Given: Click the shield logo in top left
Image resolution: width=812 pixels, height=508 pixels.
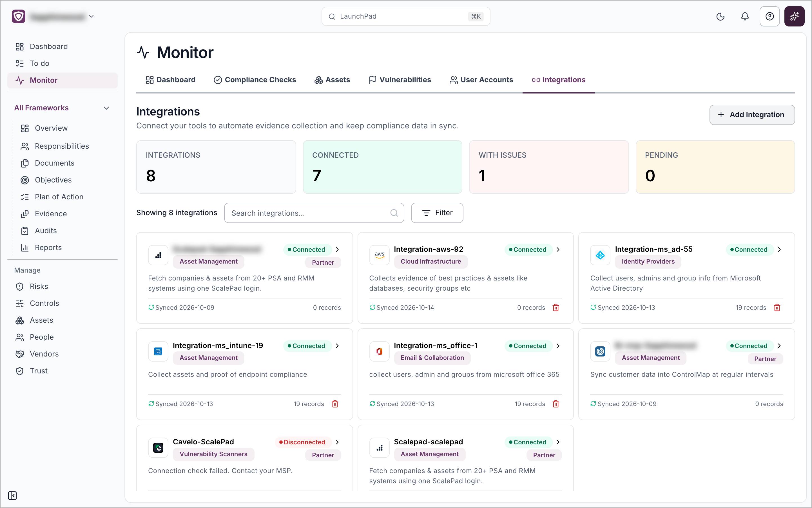Looking at the screenshot, I should [x=19, y=16].
